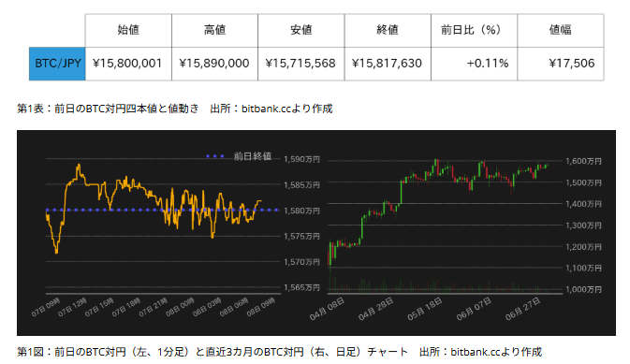Screen dimensions: 630x364
Task: Click the closing price ¥15,817,630 cell
Action: pyautogui.click(x=388, y=64)
